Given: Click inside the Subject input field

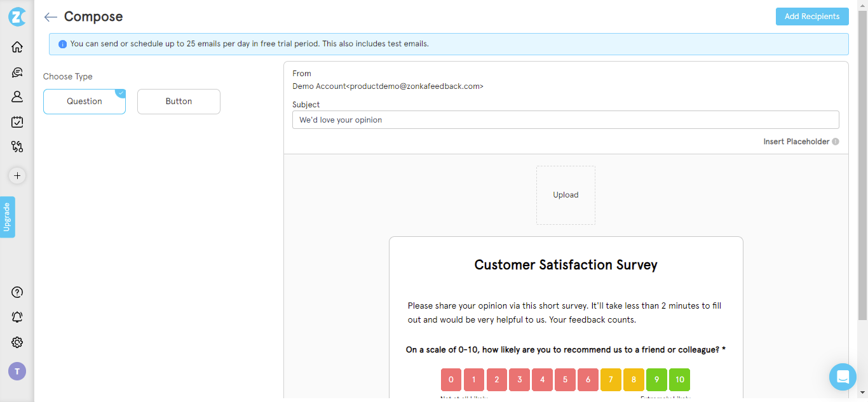Looking at the screenshot, I should pos(565,119).
